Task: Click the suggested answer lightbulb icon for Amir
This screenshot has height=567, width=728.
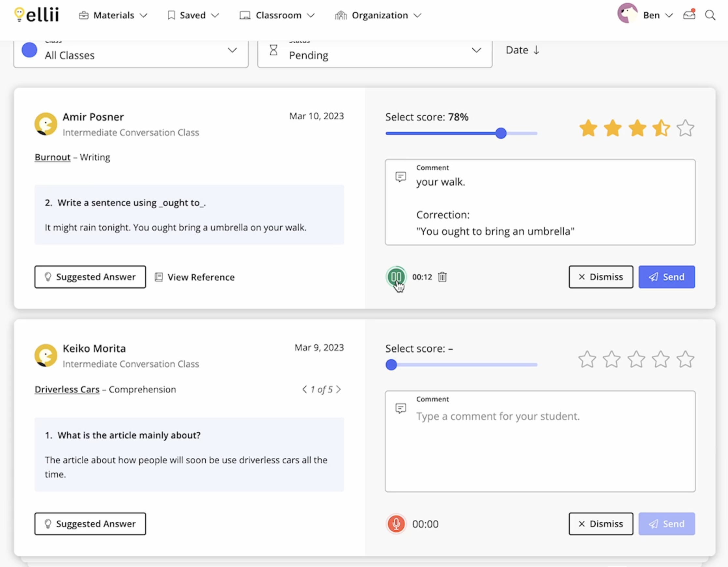Action: 48,276
